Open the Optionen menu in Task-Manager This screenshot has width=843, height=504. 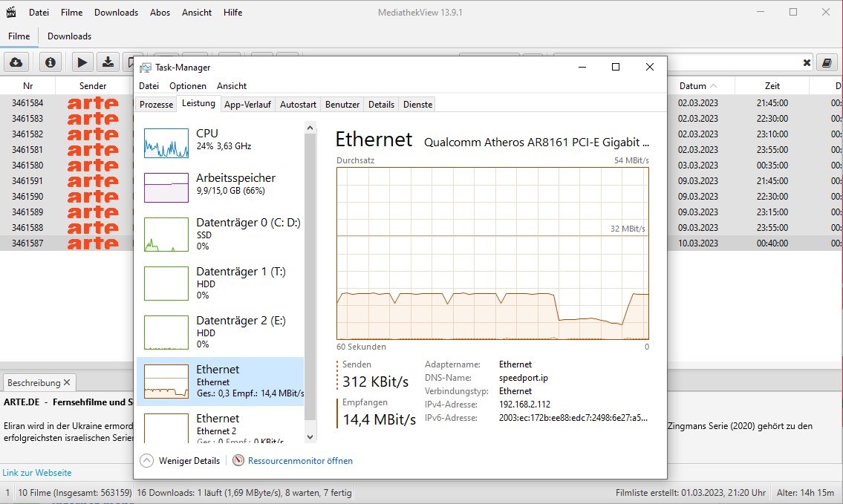click(x=188, y=86)
